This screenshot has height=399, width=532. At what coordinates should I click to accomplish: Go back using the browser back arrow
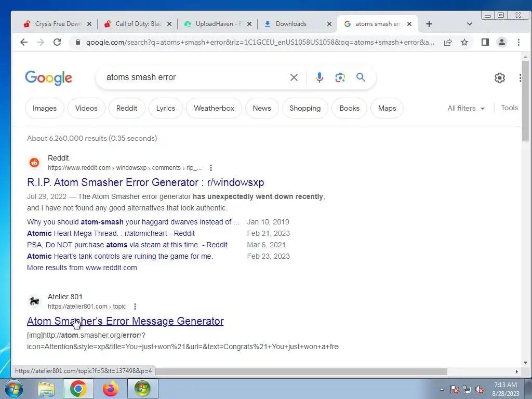[24, 42]
